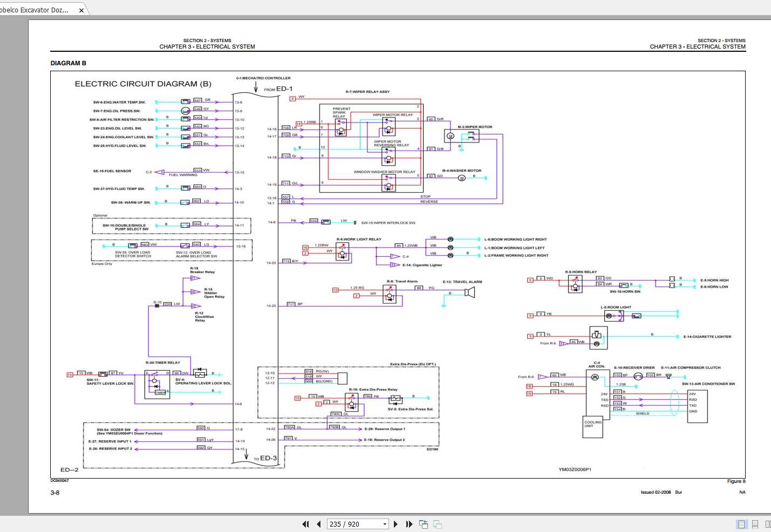The width and height of the screenshot is (771, 532).
Task: Switch to single page view layout
Action: pos(741,524)
